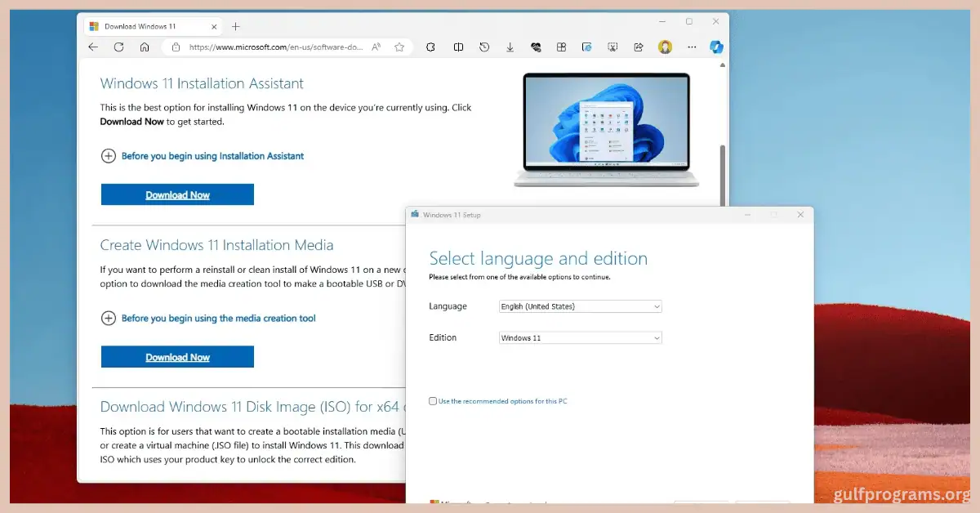This screenshot has height=513, width=980.
Task: Open the Downloads icon in toolbar
Action: (510, 47)
